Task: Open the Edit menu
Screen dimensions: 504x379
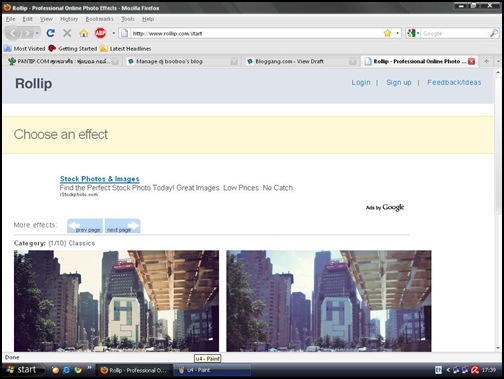Action: [x=28, y=19]
